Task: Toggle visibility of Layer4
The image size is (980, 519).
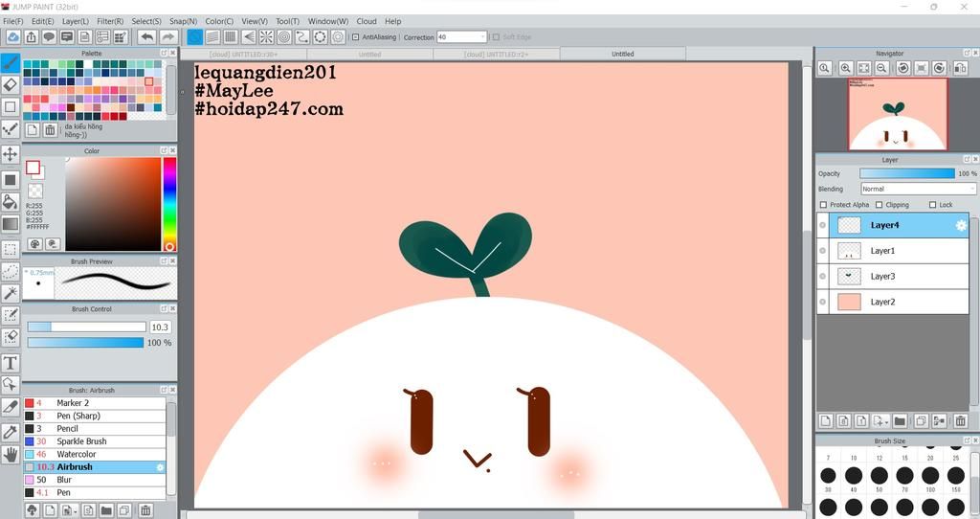Action: [822, 225]
